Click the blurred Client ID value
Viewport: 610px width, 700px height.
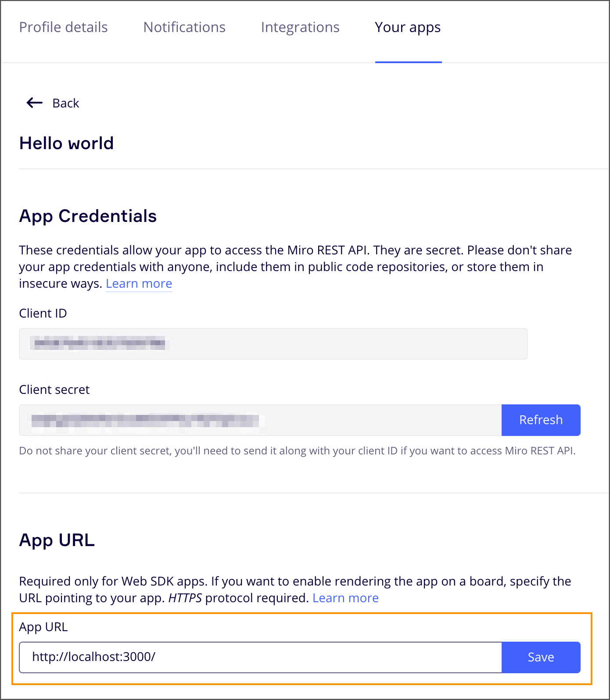tap(100, 344)
